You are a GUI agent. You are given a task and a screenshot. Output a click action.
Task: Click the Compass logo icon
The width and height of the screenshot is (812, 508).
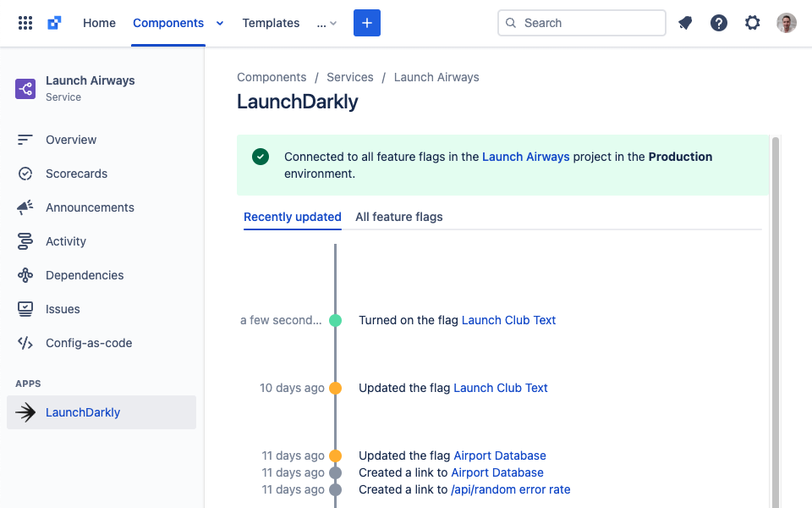54,23
